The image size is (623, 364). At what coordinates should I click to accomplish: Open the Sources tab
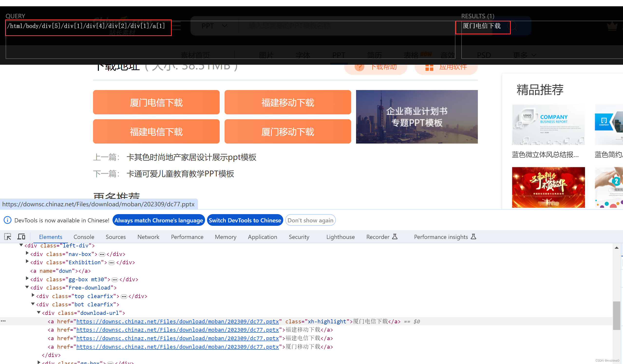[x=116, y=237]
